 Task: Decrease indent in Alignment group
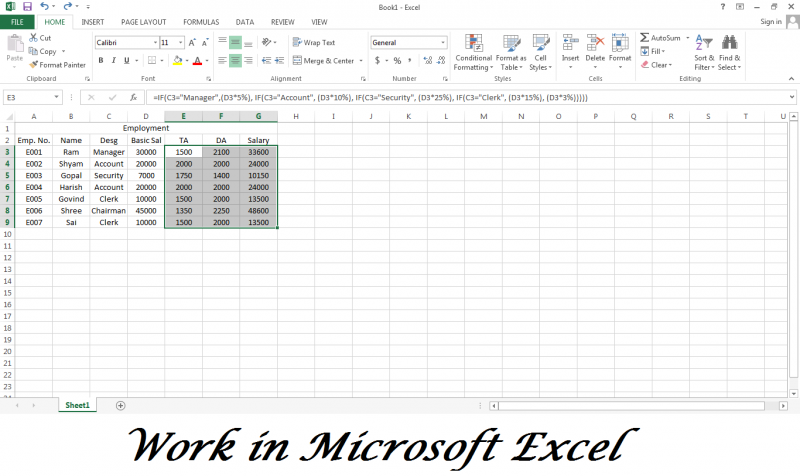click(x=266, y=60)
